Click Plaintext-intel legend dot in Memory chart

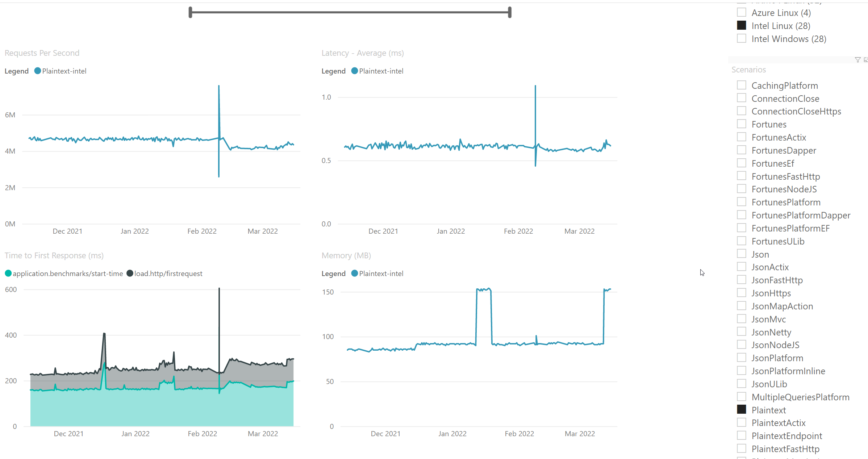[x=354, y=274]
